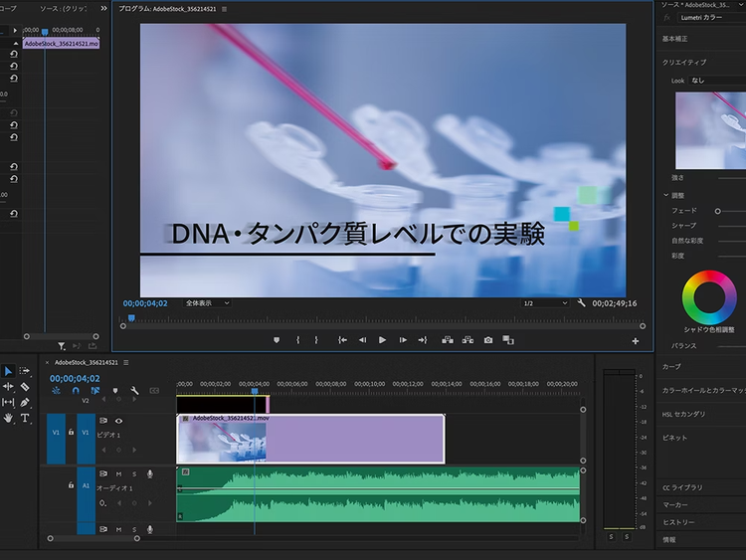Open the 1/2 playback resolution dropdown
The width and height of the screenshot is (746, 560).
[x=545, y=303]
